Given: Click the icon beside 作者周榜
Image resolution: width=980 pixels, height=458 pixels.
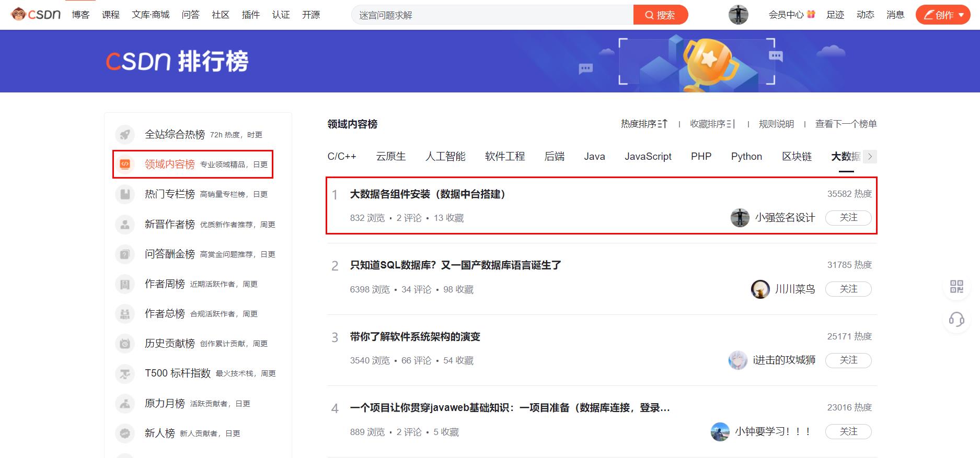Looking at the screenshot, I should (125, 284).
